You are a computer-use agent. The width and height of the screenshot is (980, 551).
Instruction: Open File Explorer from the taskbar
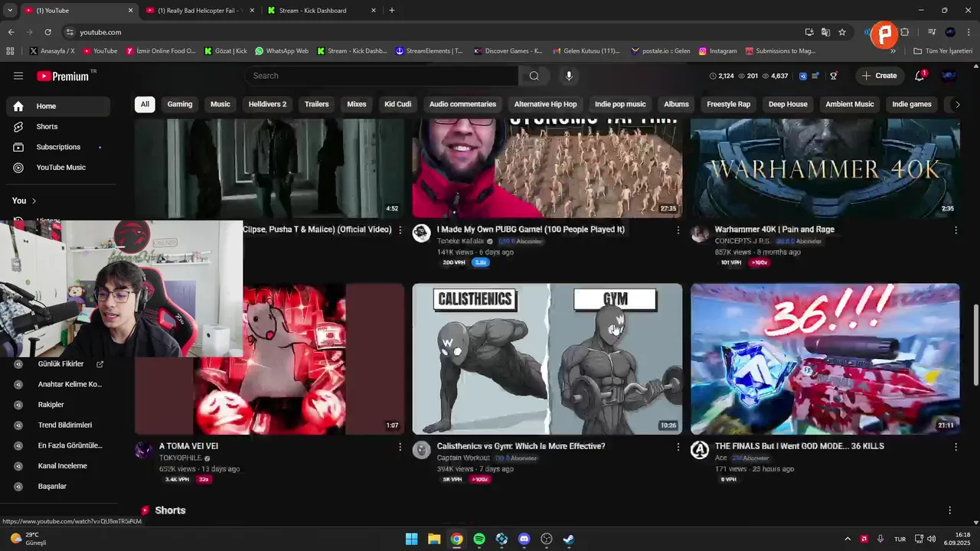pos(434,539)
